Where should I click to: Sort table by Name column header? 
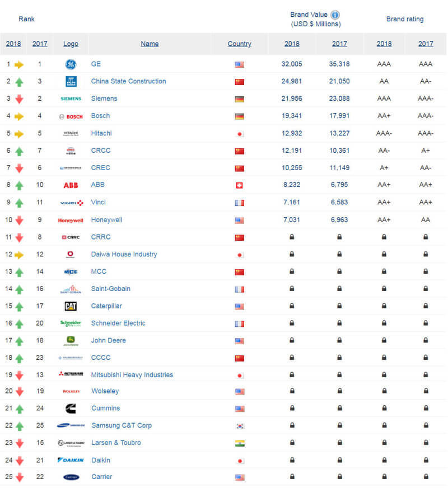(150, 44)
